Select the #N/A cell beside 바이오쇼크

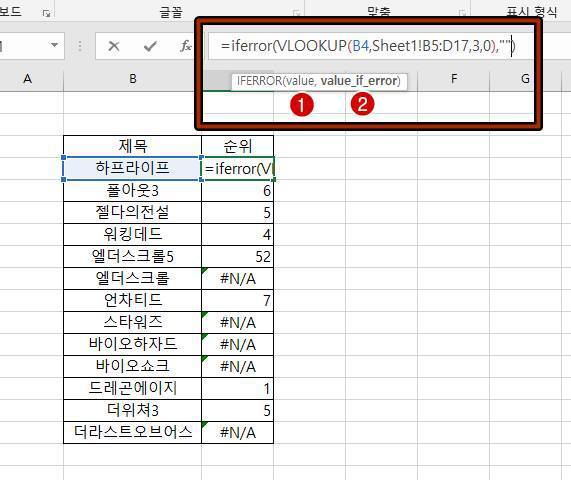pyautogui.click(x=237, y=366)
